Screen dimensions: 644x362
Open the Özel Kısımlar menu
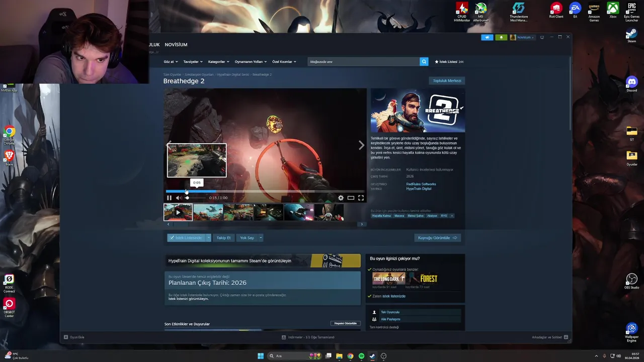[x=284, y=62]
